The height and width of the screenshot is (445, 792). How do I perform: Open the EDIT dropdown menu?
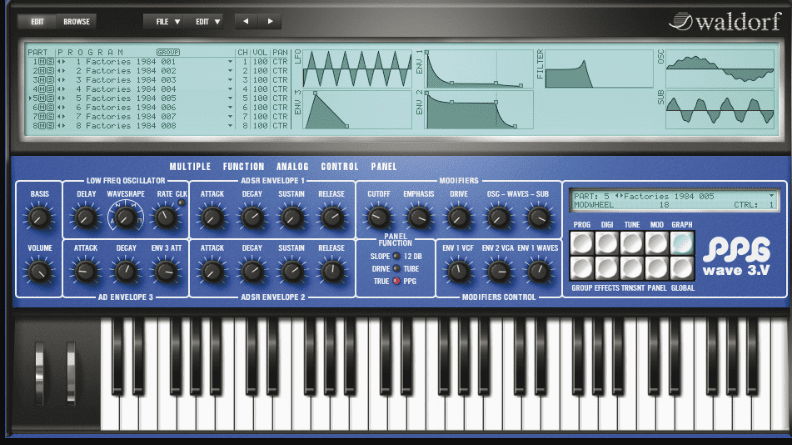point(208,21)
